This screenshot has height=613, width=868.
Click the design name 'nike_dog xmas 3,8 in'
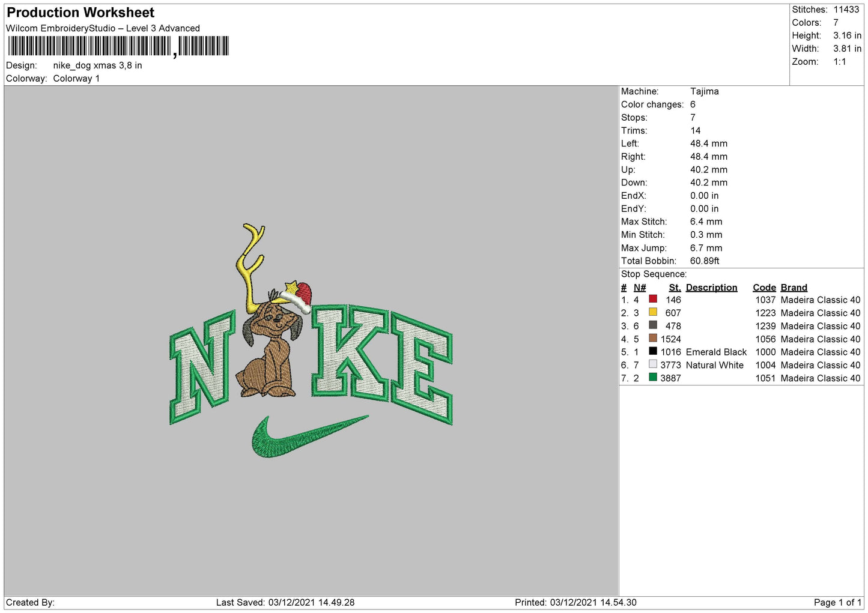(97, 65)
